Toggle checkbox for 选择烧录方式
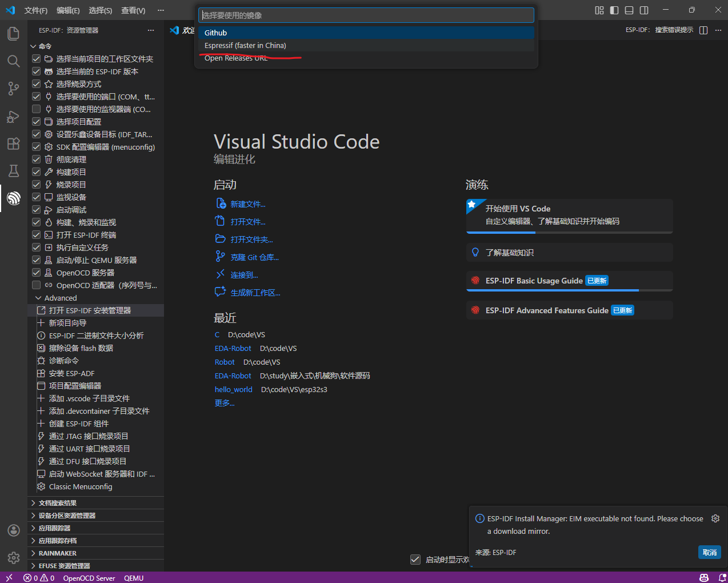Image resolution: width=728 pixels, height=583 pixels. coord(37,84)
